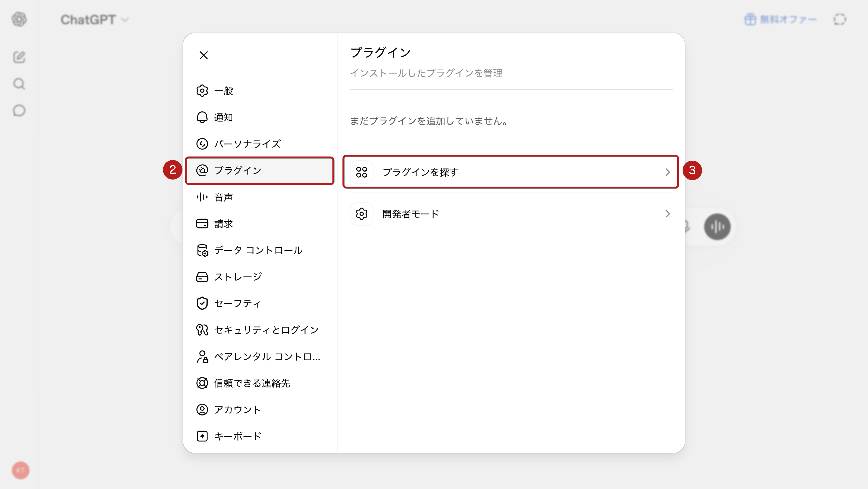
Task: Click the プラグイン heading of the right pane
Action: click(x=381, y=53)
